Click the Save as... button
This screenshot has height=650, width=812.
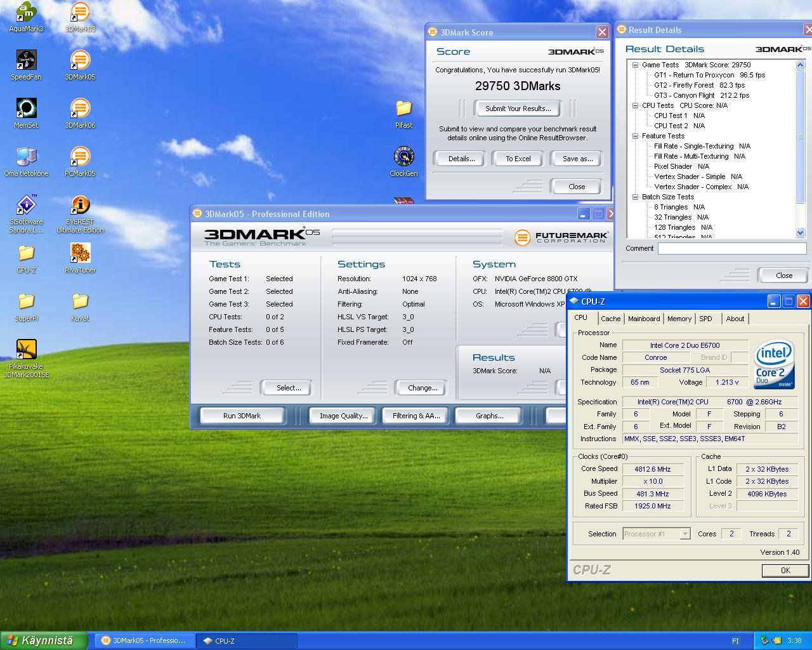pyautogui.click(x=577, y=159)
